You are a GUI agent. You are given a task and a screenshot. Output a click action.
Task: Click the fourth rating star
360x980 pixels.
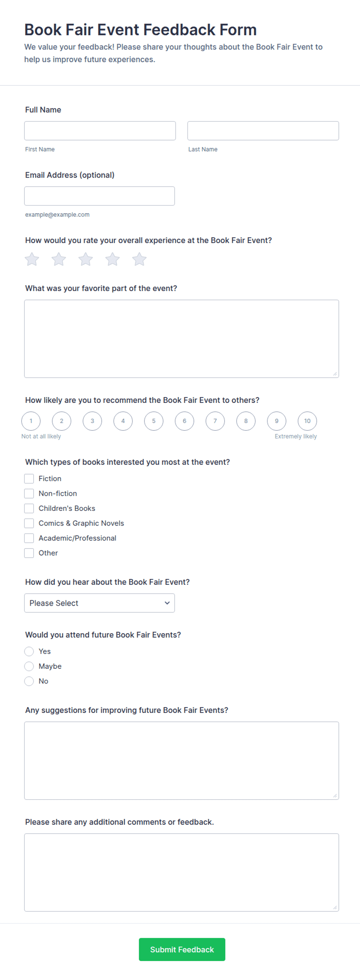(113, 259)
